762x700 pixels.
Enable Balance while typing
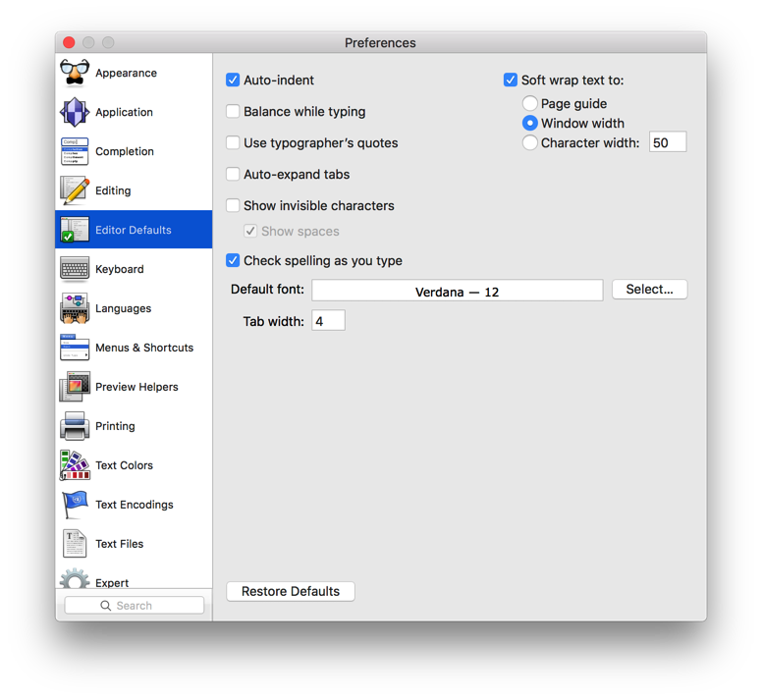tap(233, 112)
